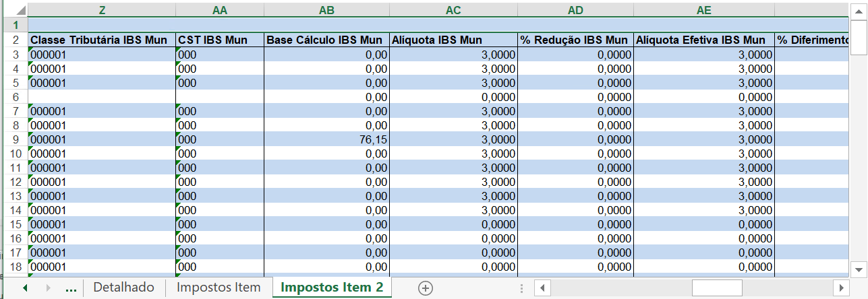
Task: Select column Z header
Action: click(x=102, y=10)
